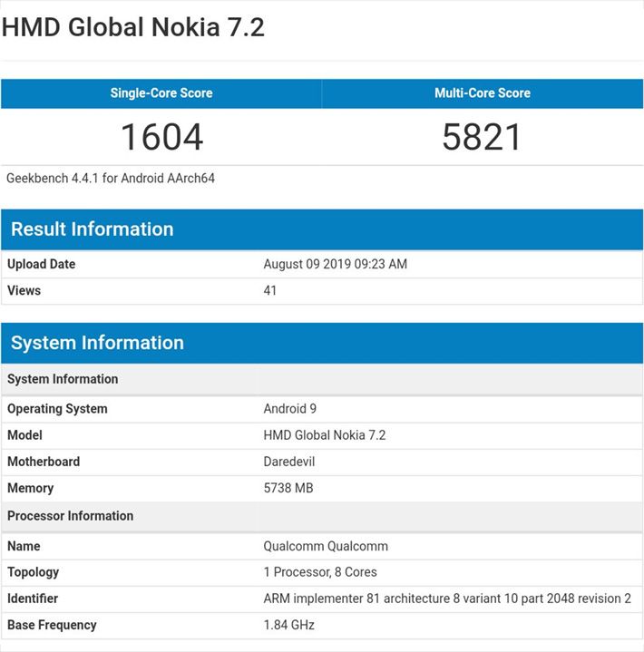Click the single-core score value 1604
The width and height of the screenshot is (644, 652).
tap(162, 137)
